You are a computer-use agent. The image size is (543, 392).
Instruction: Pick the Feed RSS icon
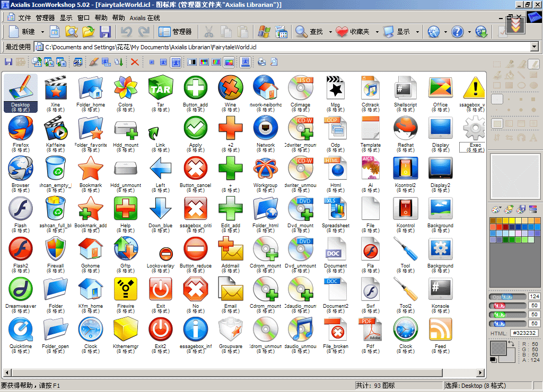point(440,329)
